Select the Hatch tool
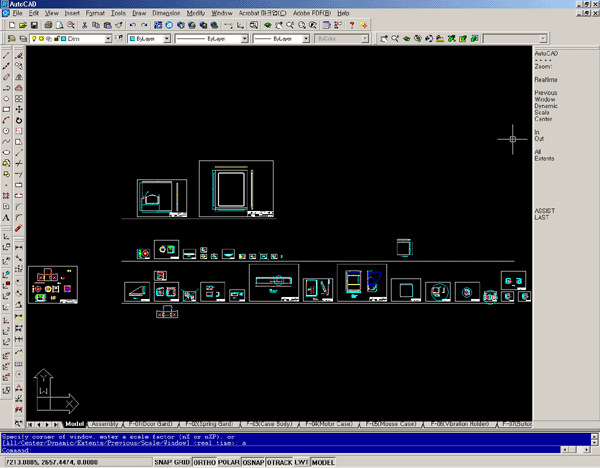The image size is (600, 468). point(6,196)
